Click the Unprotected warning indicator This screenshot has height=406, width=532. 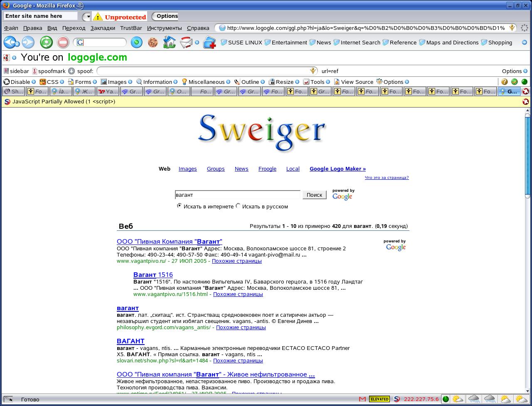[120, 17]
